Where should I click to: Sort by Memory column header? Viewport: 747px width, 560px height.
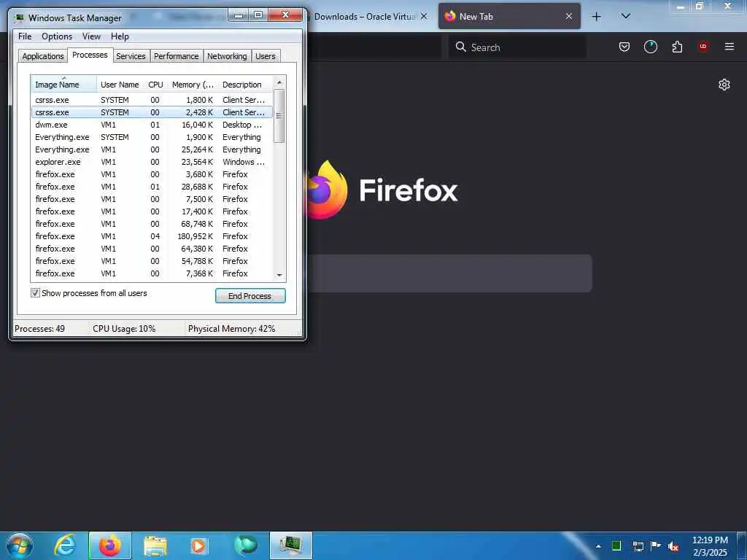(x=193, y=85)
